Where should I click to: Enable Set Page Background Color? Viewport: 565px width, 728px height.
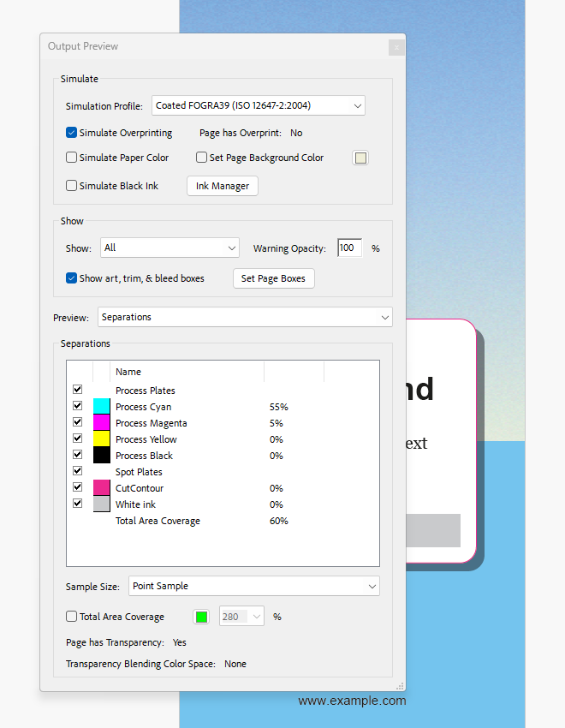[x=201, y=158]
